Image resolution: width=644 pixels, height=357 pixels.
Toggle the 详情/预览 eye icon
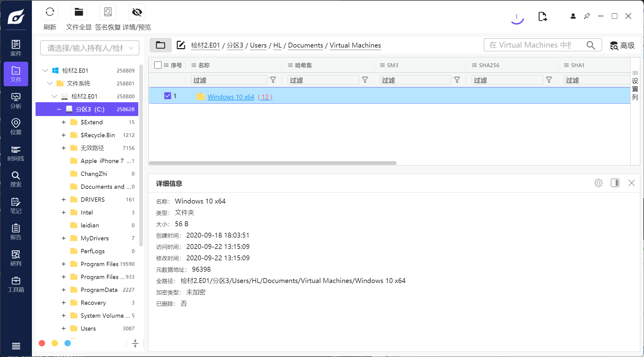[137, 12]
